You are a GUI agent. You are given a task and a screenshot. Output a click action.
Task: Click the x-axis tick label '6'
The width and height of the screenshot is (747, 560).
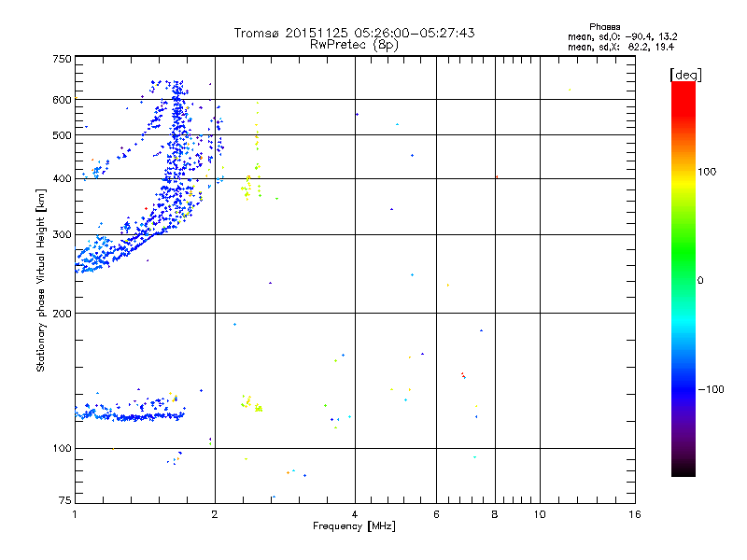point(436,514)
